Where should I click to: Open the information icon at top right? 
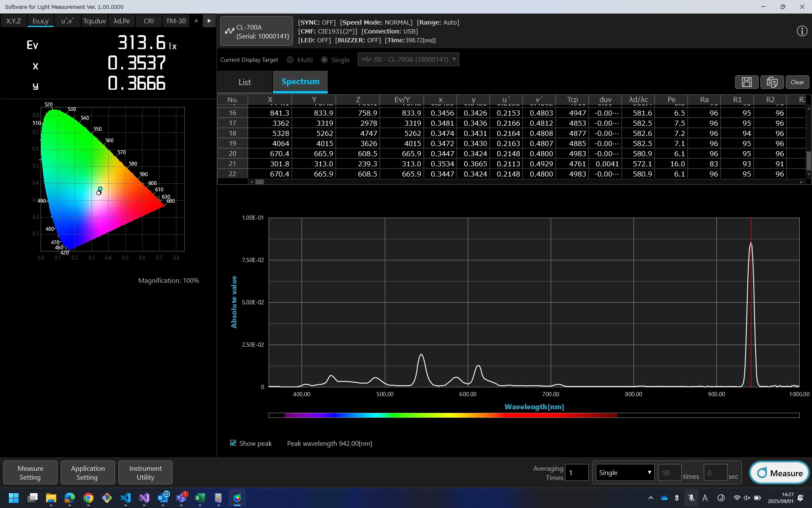(802, 31)
